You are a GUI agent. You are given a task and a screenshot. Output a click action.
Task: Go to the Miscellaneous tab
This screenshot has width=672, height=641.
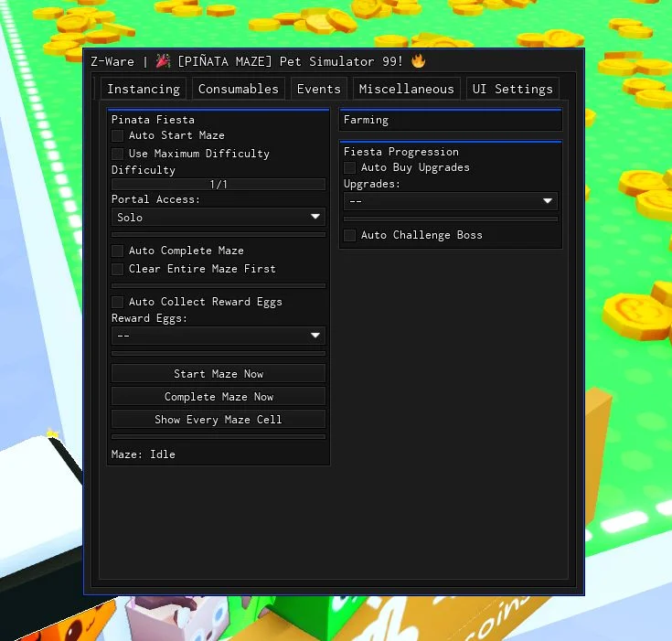pyautogui.click(x=406, y=89)
